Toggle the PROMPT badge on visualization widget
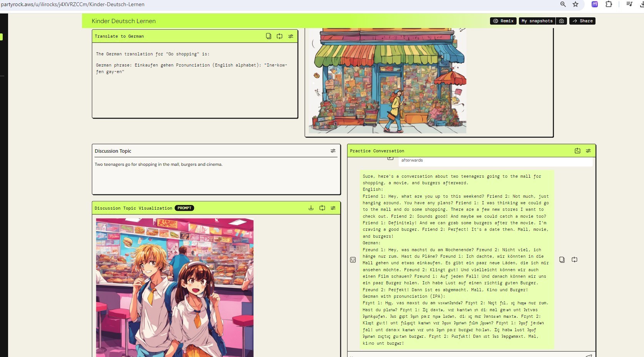The image size is (644, 357). [184, 208]
